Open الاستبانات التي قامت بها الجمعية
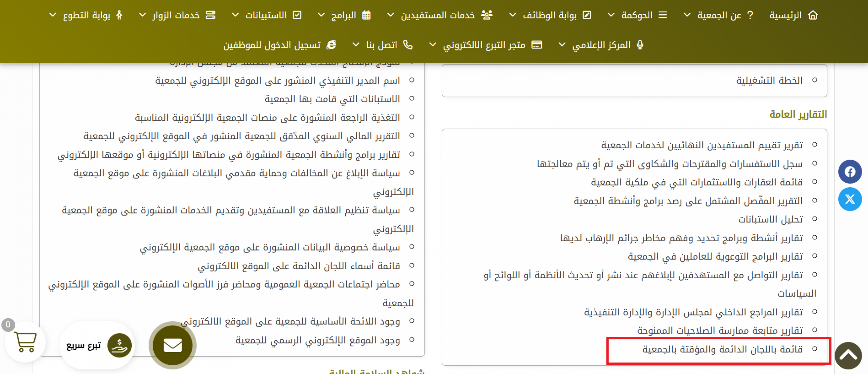This screenshot has width=868, height=374. pyautogui.click(x=333, y=99)
